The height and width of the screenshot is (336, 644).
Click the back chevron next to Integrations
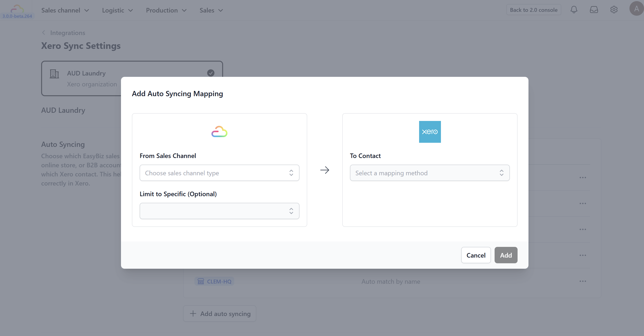coord(44,33)
